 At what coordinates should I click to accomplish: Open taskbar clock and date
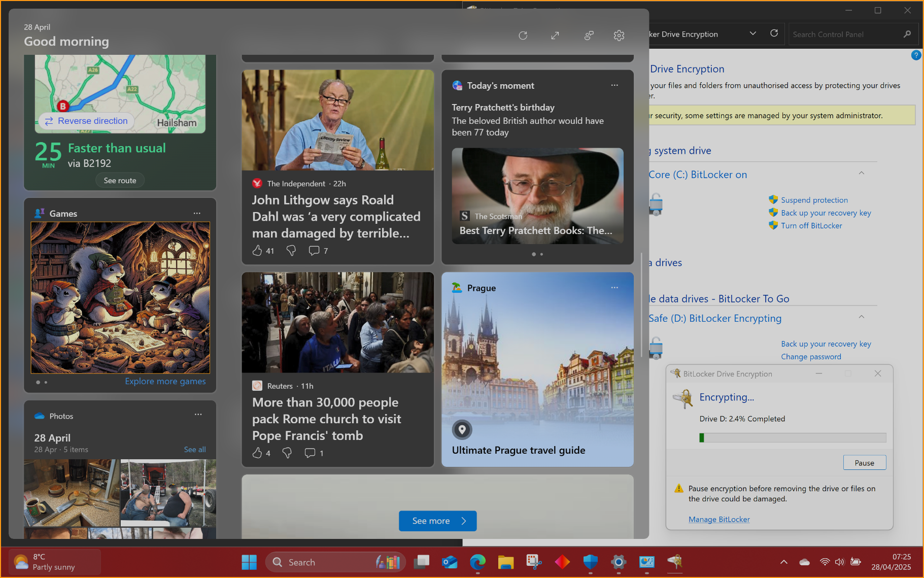[891, 562]
